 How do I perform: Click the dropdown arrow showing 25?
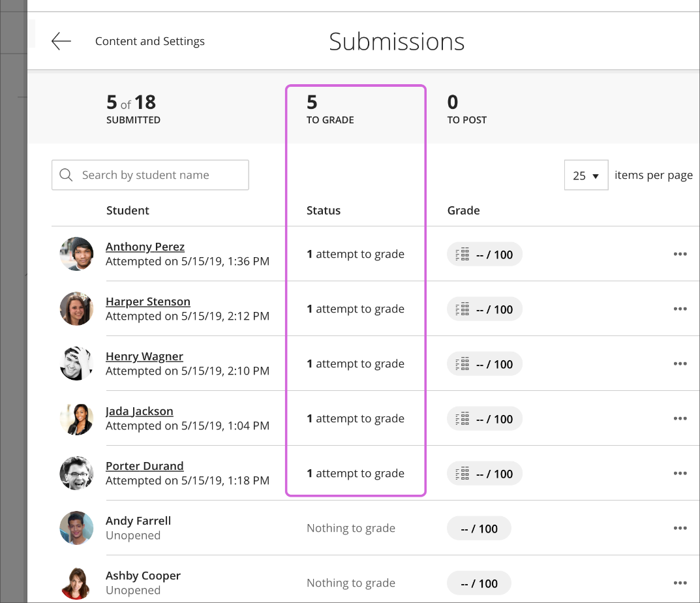596,174
